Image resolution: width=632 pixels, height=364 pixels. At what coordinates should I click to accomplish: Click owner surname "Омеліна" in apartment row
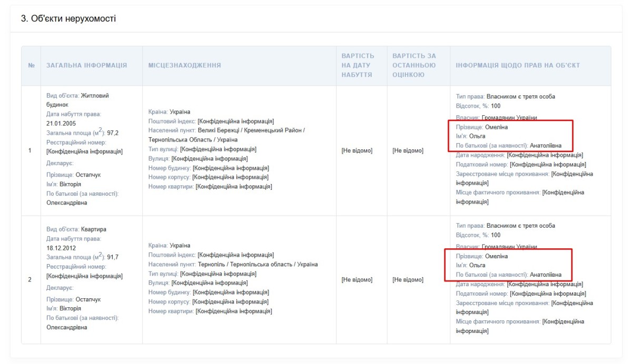pyautogui.click(x=497, y=256)
